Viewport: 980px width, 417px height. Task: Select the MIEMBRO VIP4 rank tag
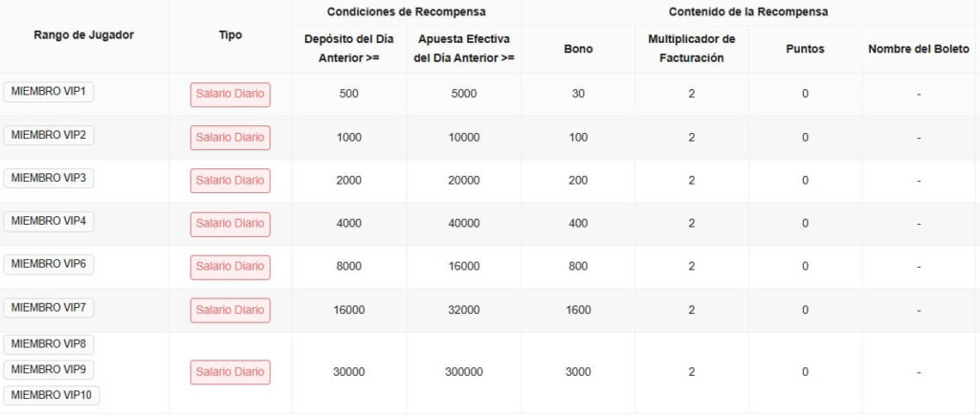point(49,221)
